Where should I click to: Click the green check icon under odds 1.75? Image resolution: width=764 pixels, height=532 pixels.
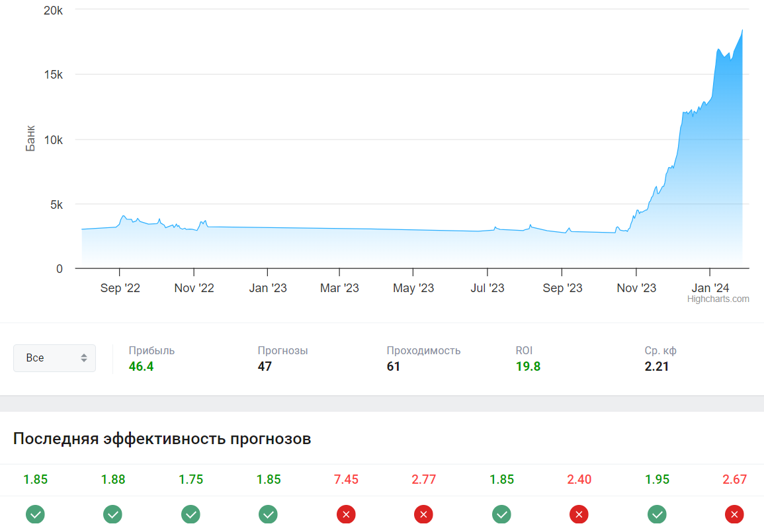point(191,513)
